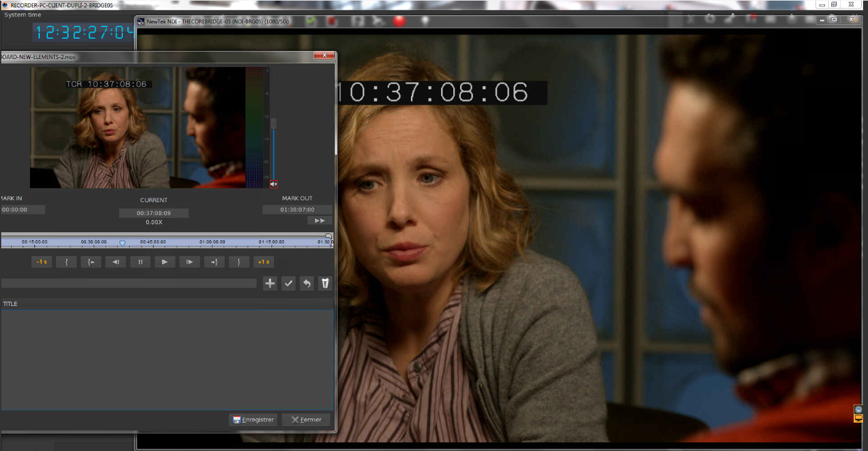Image resolution: width=868 pixels, height=451 pixels.
Task: Maximize the NewTek NDI window
Action: pos(834,20)
